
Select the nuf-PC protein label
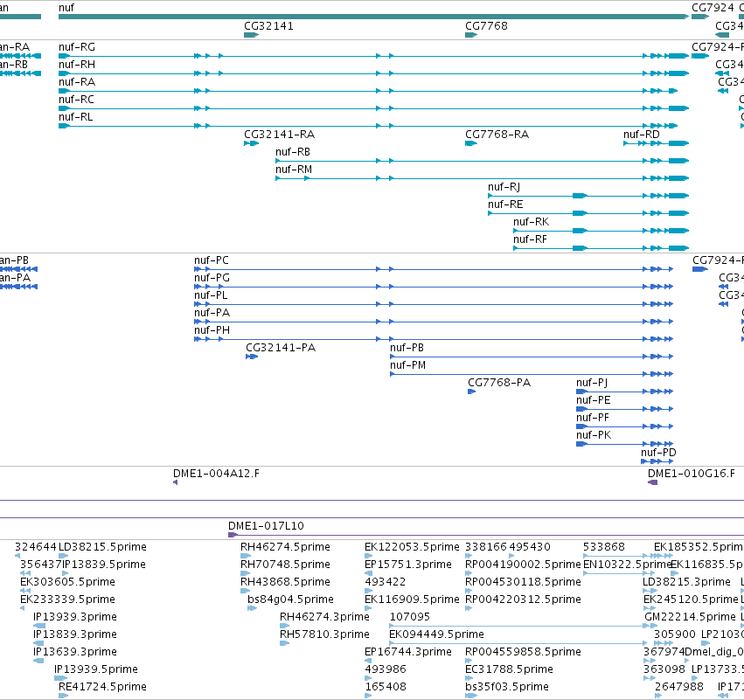pyautogui.click(x=212, y=260)
